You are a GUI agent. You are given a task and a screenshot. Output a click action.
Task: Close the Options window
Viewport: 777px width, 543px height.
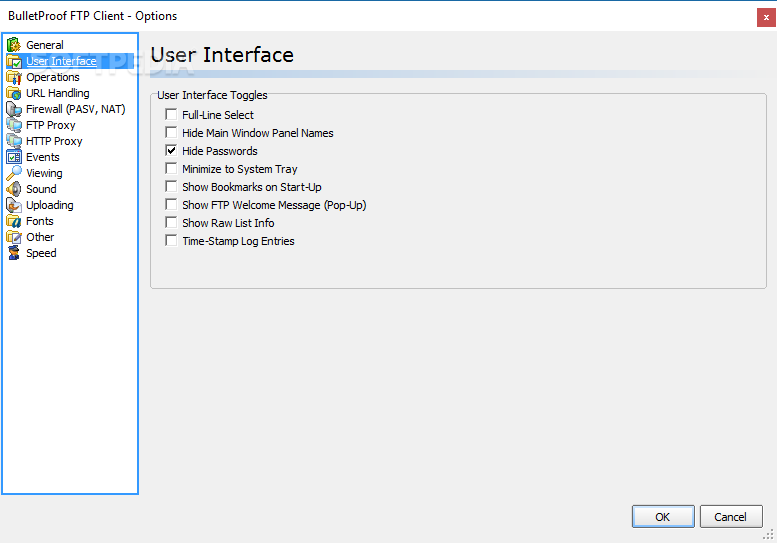pyautogui.click(x=766, y=17)
